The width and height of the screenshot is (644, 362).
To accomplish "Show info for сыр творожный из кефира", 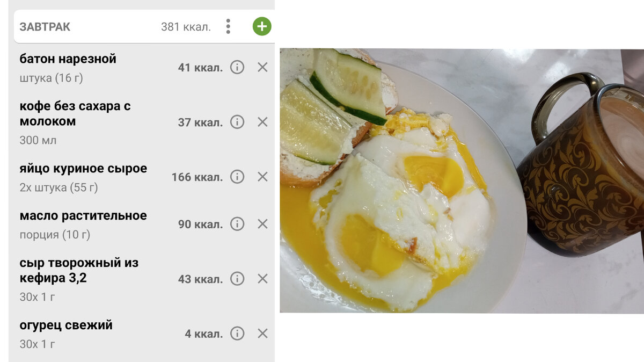I will pos(237,279).
